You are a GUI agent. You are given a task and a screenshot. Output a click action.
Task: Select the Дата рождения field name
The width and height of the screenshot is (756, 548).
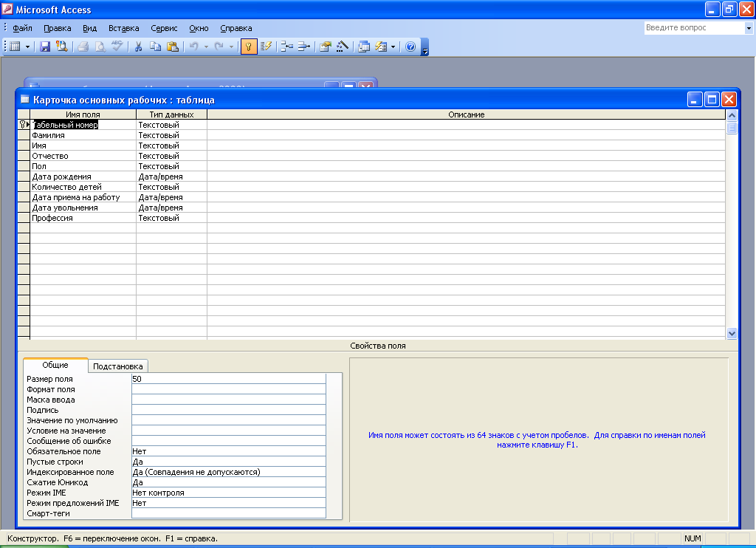pos(83,177)
